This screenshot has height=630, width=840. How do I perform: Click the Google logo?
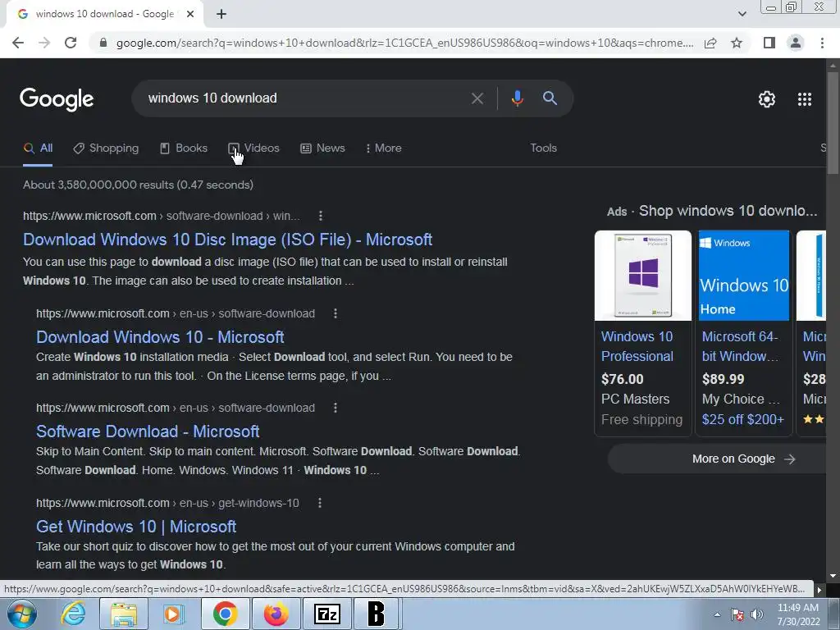[x=57, y=99]
